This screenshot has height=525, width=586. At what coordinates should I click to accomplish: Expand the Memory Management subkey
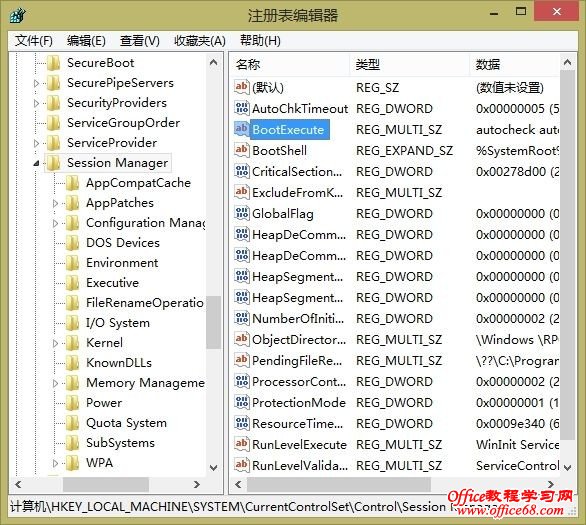[x=55, y=383]
